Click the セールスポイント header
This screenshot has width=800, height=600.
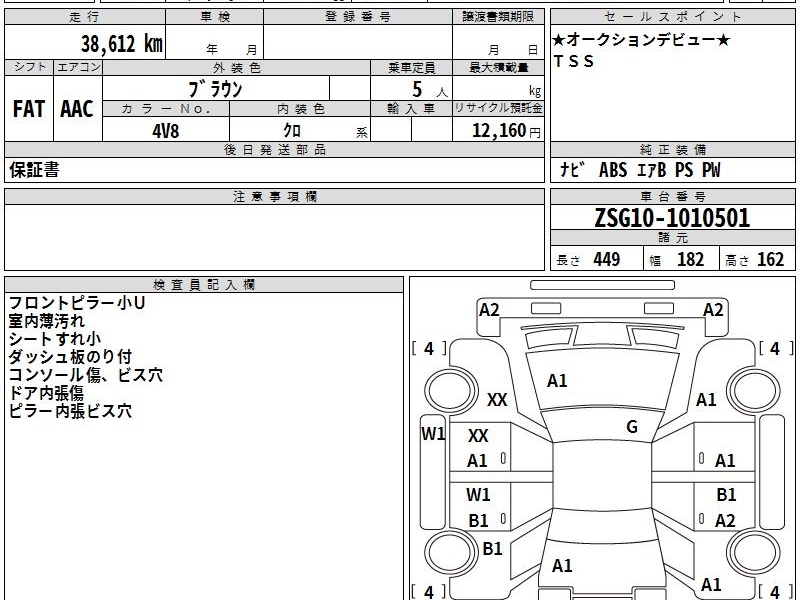[672, 17]
